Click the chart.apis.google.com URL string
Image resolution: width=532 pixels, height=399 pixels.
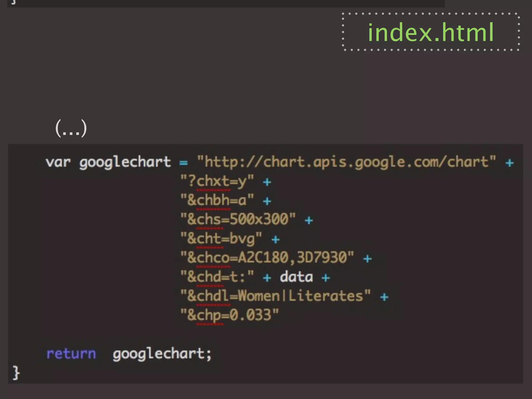coord(347,162)
